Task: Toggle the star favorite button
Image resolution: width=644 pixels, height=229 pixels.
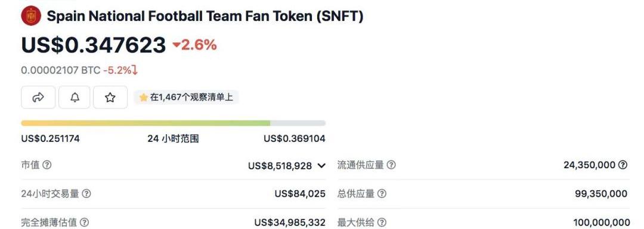Action: (110, 97)
